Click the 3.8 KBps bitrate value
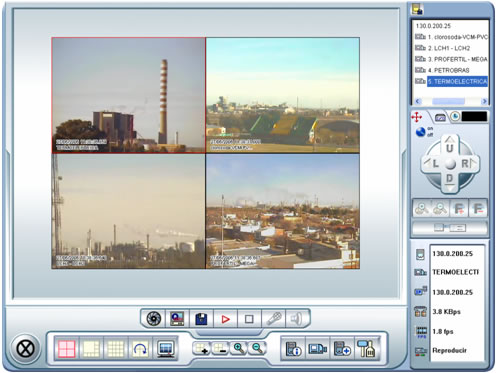This screenshot has height=373, width=497. pyautogui.click(x=446, y=312)
